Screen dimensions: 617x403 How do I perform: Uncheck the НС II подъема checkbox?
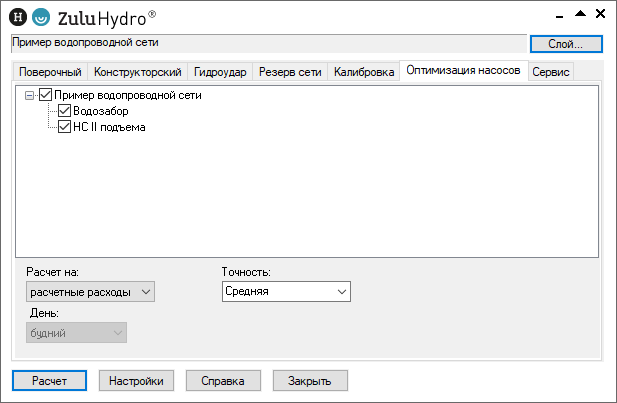pos(65,127)
